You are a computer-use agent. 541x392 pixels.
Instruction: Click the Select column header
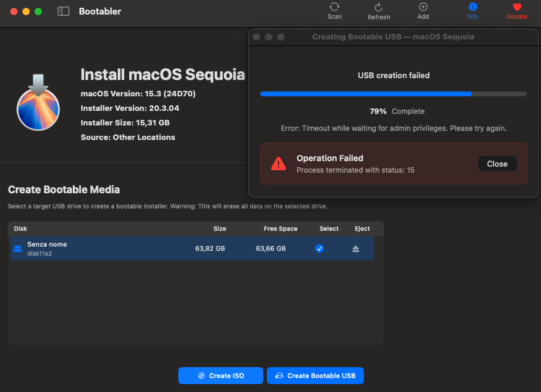pyautogui.click(x=329, y=228)
